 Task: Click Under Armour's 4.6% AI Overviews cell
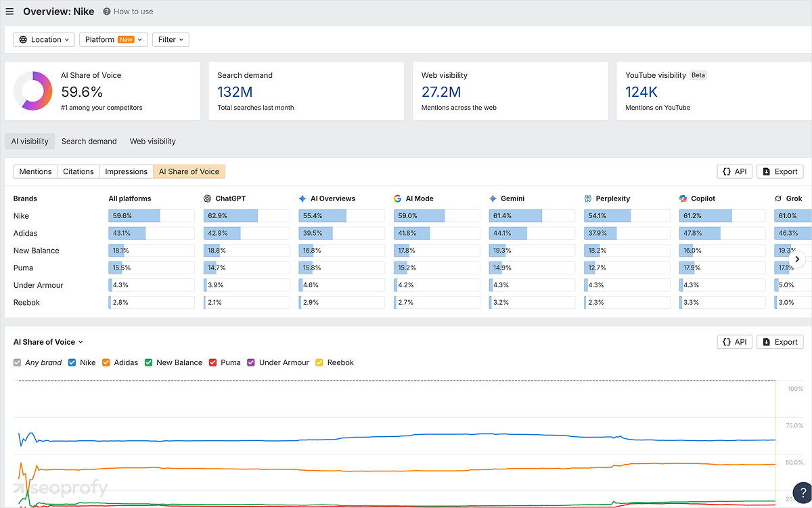(342, 285)
